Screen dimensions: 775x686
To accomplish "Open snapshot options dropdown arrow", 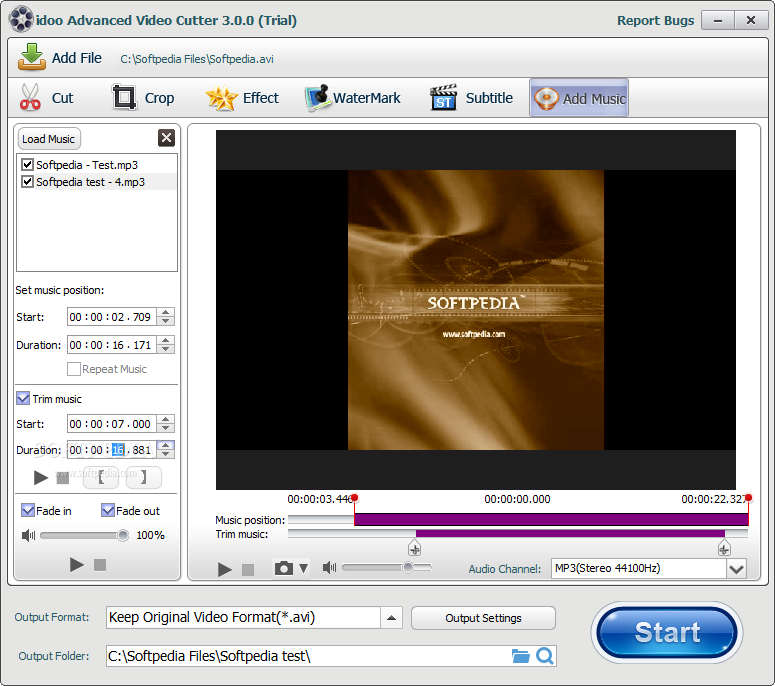I will click(x=303, y=568).
